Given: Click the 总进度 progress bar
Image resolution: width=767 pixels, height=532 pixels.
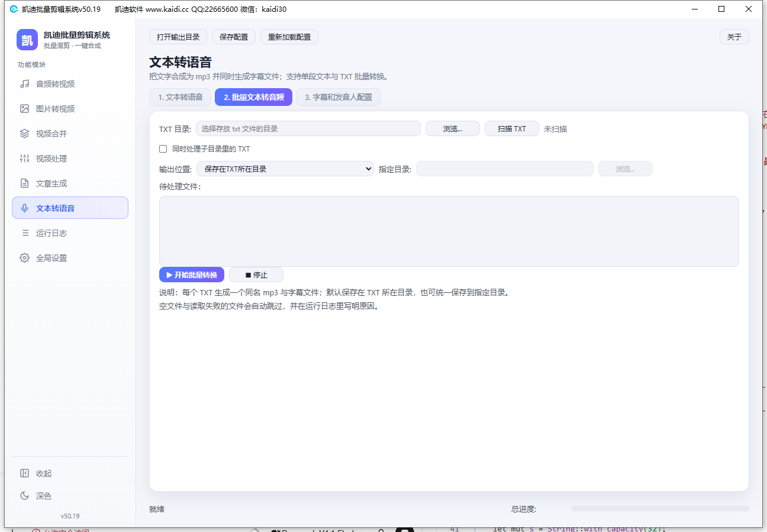Looking at the screenshot, I should point(660,508).
